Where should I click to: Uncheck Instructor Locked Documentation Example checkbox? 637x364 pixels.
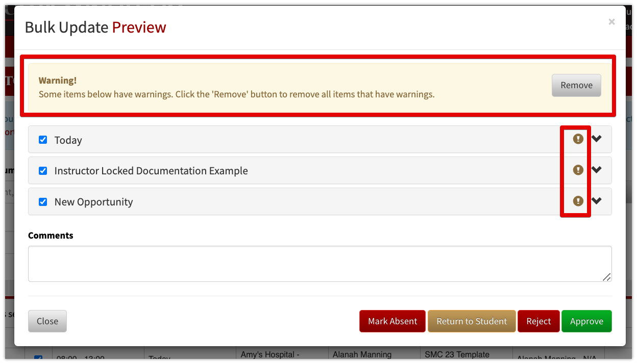tap(43, 171)
